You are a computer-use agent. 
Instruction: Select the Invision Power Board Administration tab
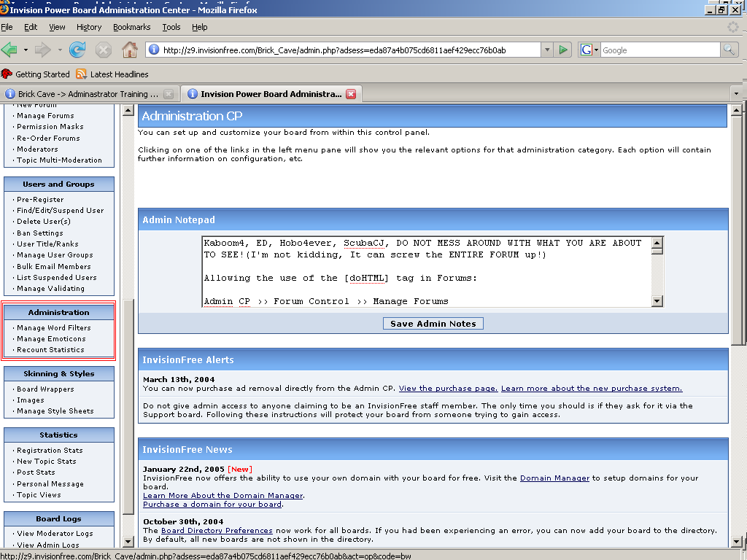click(271, 94)
